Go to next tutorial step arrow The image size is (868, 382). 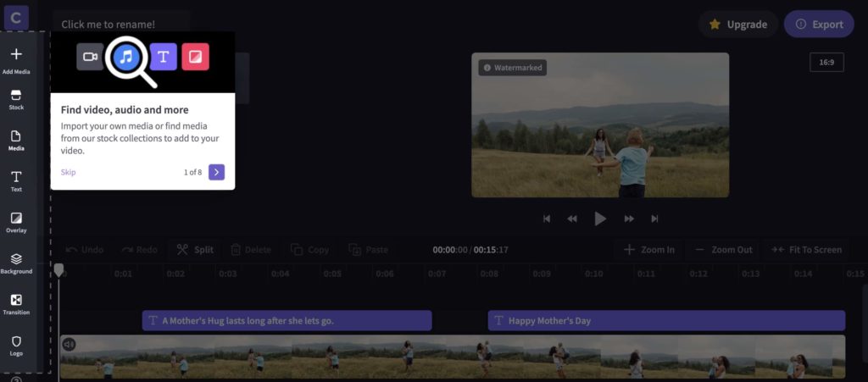click(x=216, y=172)
